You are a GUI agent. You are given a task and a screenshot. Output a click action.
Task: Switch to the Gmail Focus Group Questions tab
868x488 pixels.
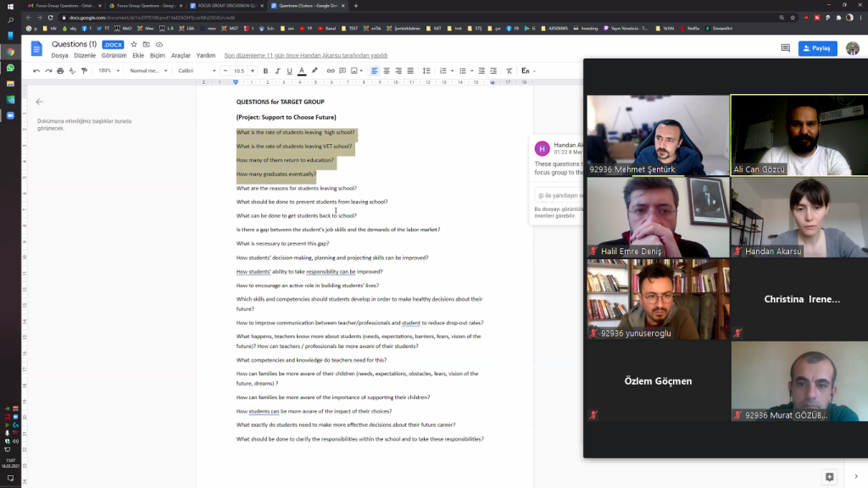(x=63, y=6)
